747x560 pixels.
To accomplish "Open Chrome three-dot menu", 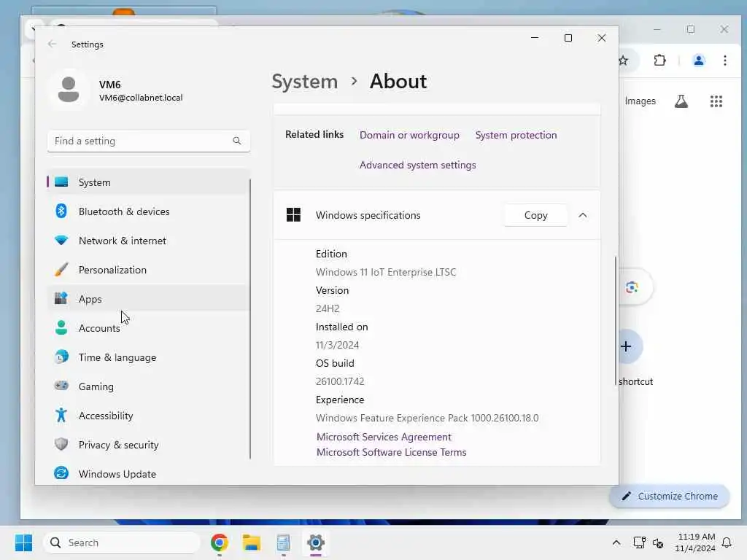I will [x=725, y=61].
